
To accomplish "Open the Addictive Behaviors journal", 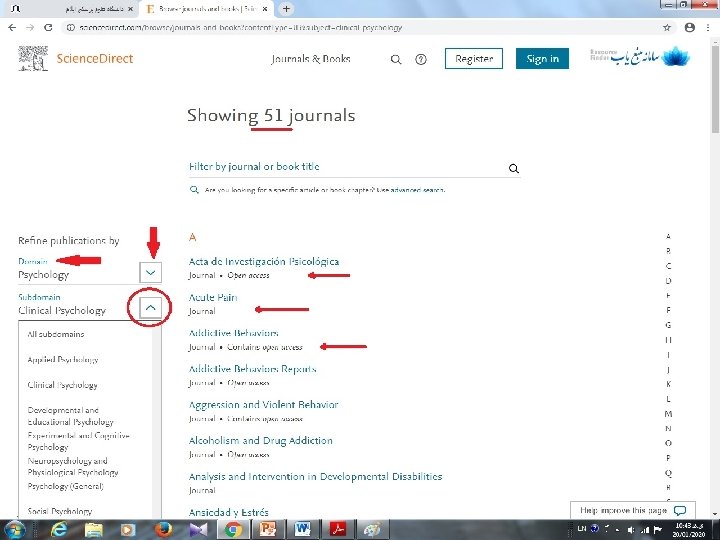I will pos(234,333).
